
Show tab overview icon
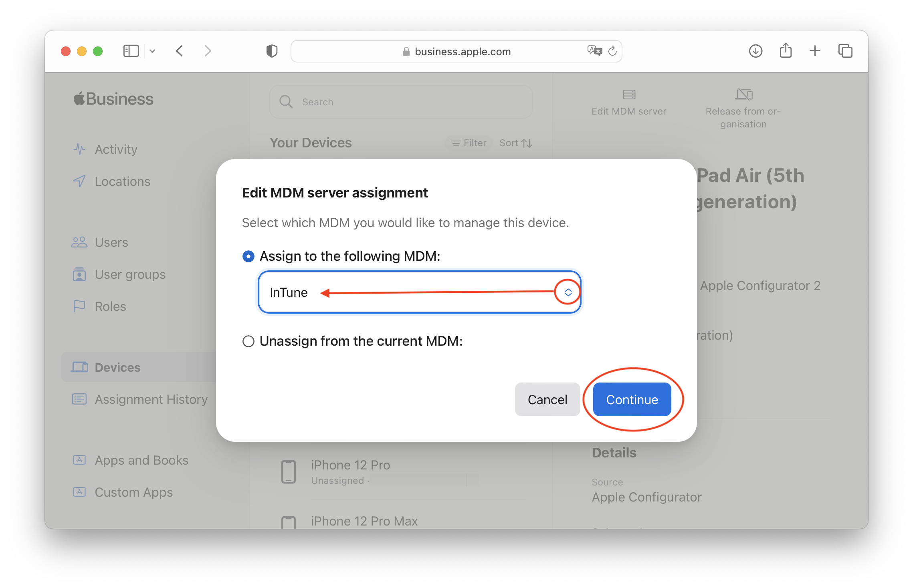[x=845, y=51]
